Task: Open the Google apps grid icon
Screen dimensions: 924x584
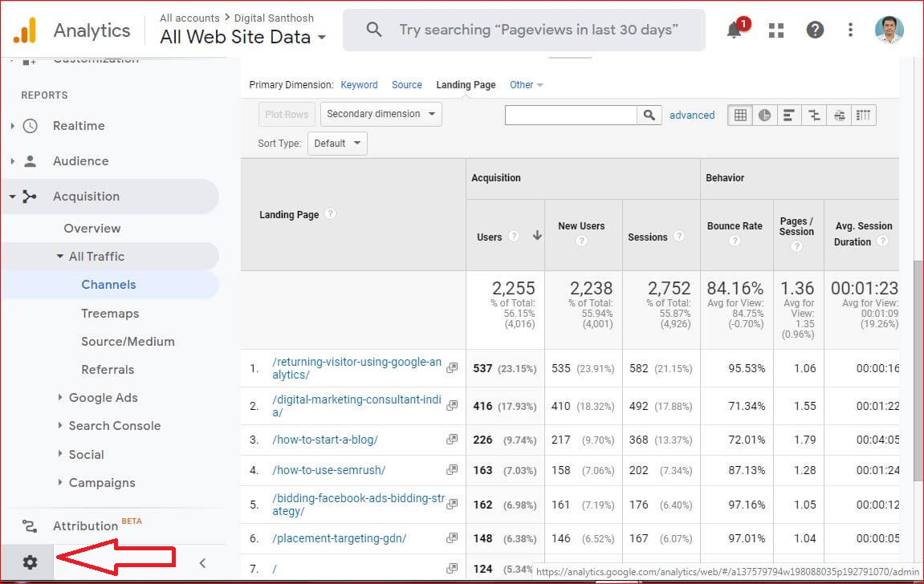Action: 776,30
